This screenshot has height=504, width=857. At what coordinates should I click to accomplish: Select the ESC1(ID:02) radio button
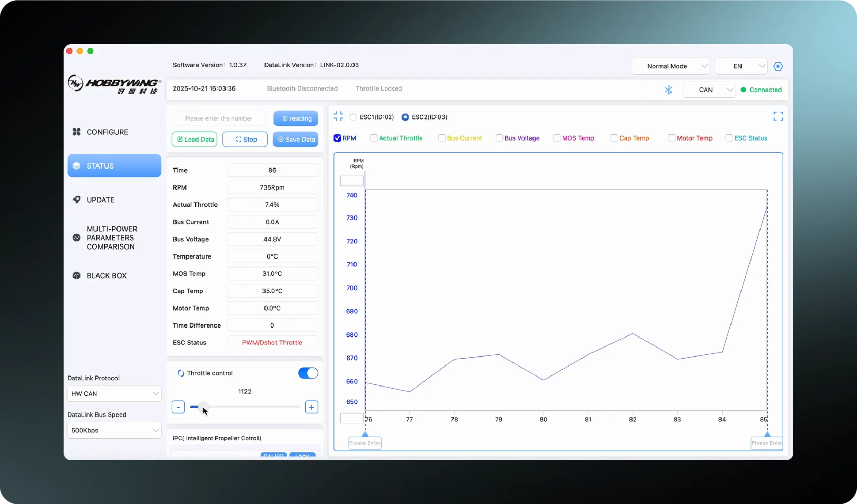point(353,117)
